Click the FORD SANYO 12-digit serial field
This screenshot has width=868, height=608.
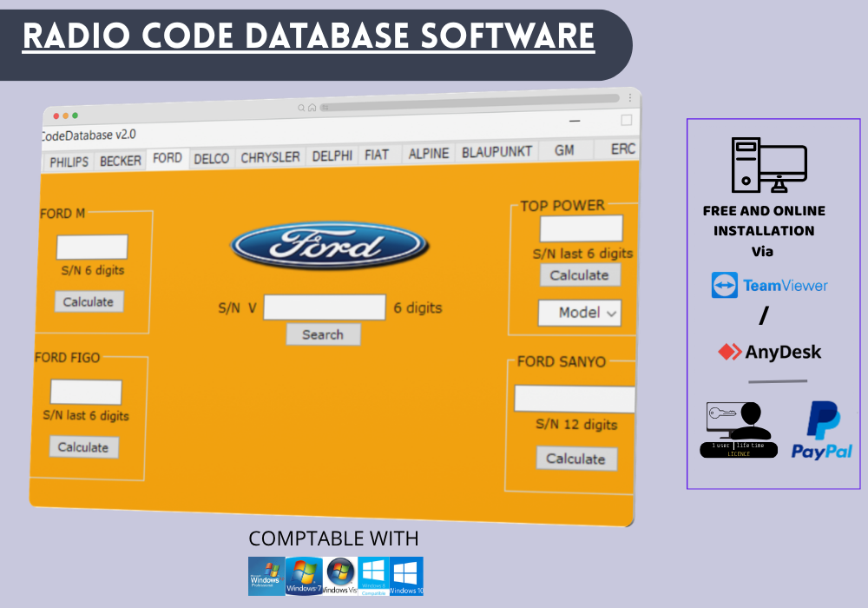(x=575, y=399)
